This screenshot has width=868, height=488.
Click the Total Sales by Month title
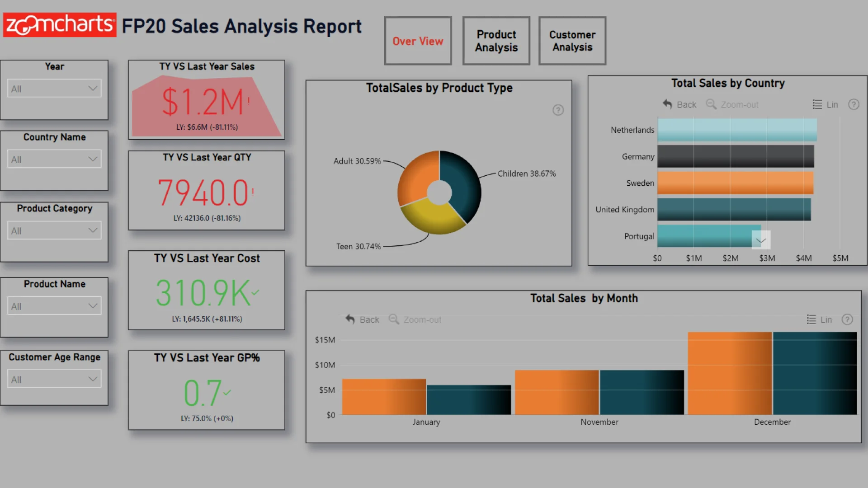pos(584,298)
